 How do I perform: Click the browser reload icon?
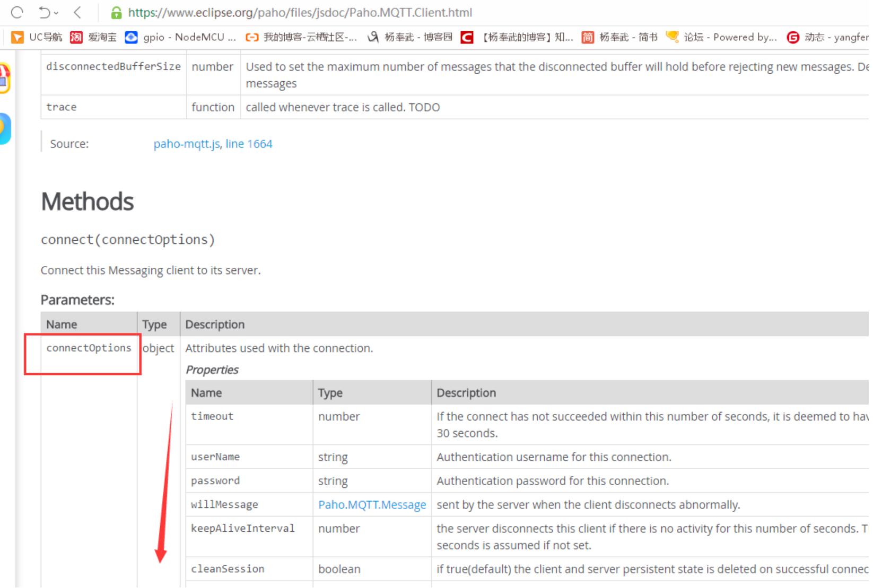pos(17,12)
